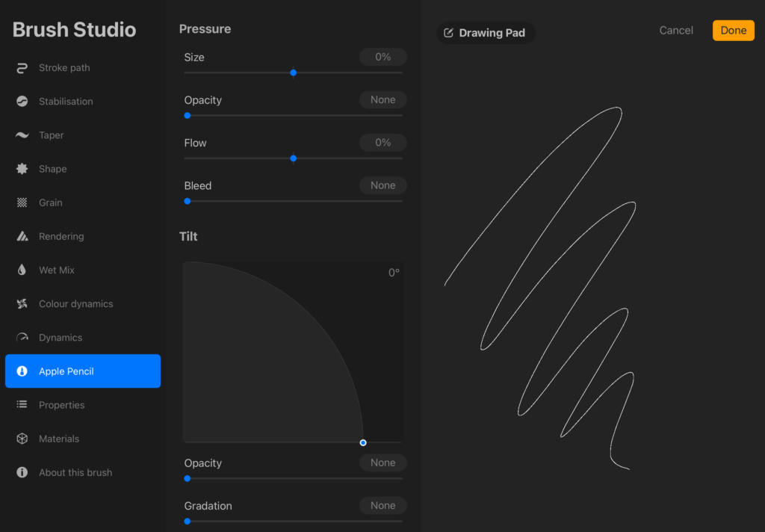Viewport: 765px width, 532px height.
Task: Click the Colour dynamics pinwheel icon
Action: (22, 303)
